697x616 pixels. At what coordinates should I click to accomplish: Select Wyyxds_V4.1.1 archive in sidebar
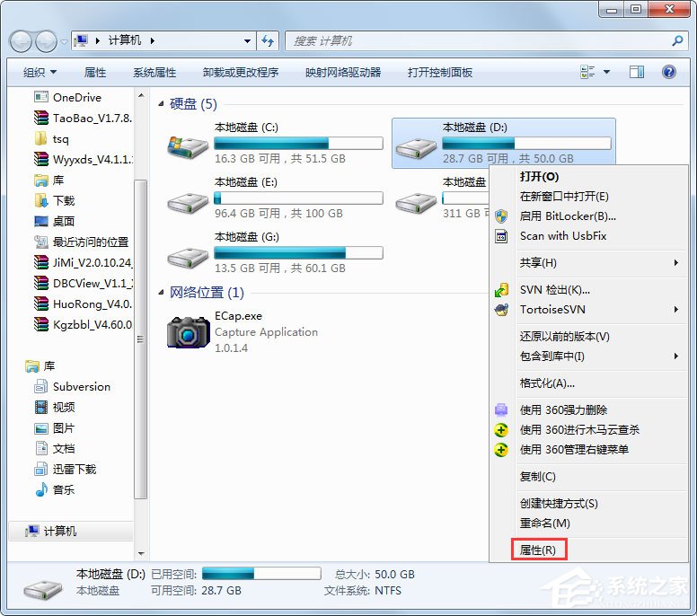point(84,159)
